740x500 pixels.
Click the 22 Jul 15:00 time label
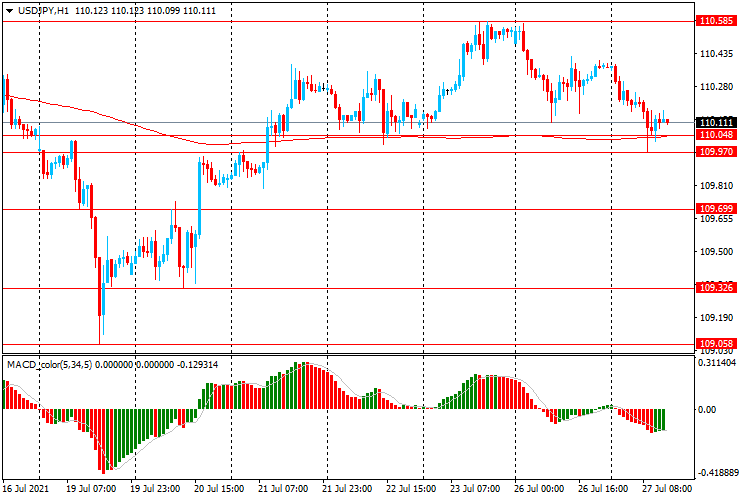411,488
